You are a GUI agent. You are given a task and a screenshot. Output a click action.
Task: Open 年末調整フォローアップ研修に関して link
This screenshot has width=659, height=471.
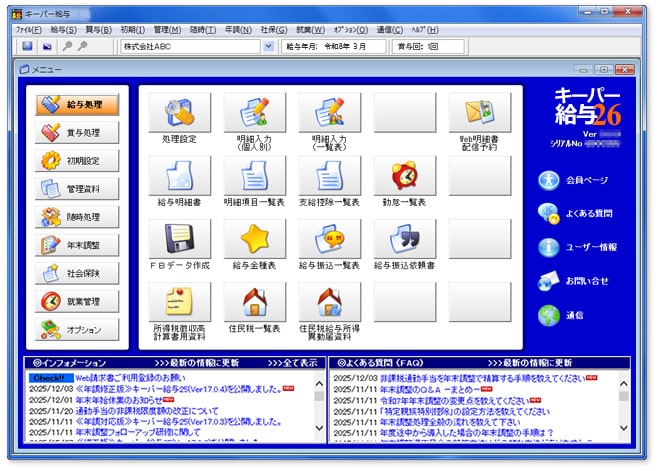tap(138, 432)
